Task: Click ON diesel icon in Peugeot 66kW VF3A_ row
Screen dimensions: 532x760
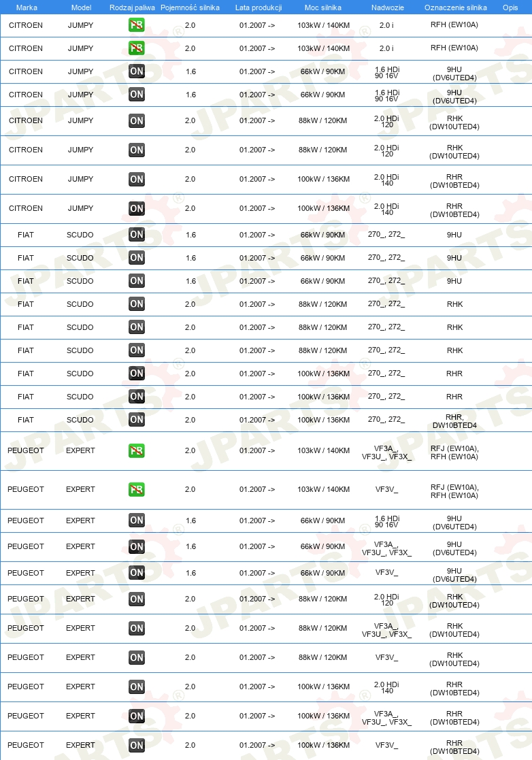Action: click(x=137, y=547)
